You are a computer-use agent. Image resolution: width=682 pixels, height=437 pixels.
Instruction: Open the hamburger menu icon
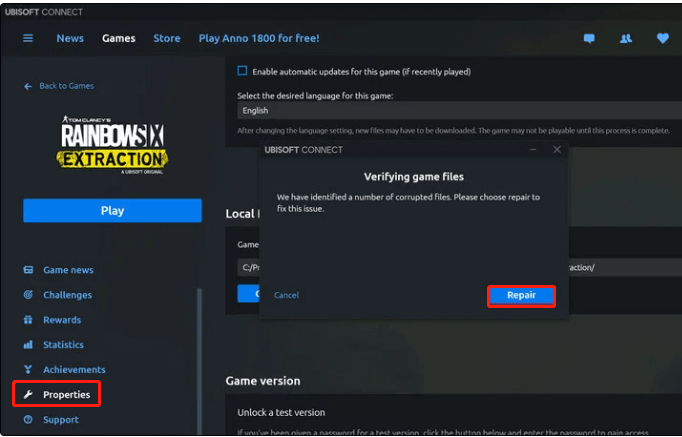tap(28, 38)
